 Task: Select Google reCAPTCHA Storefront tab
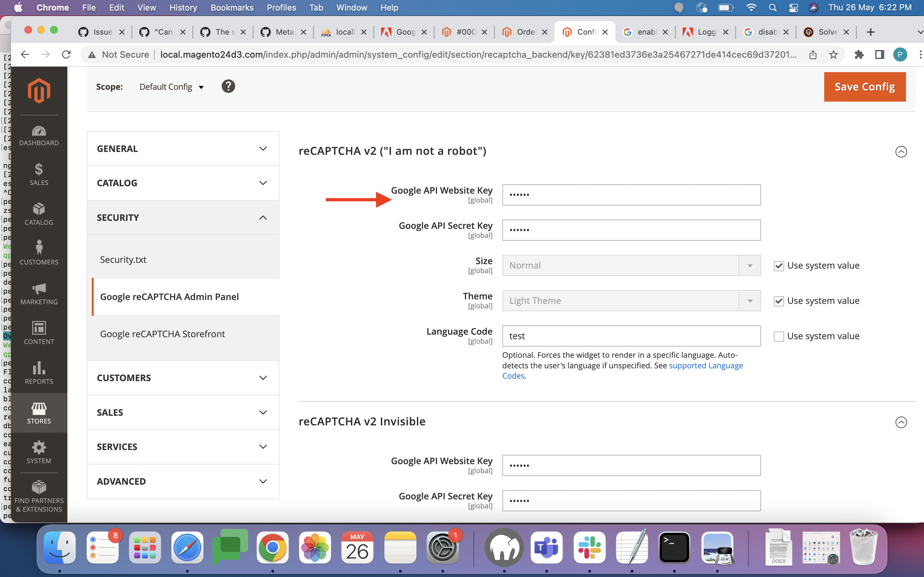pyautogui.click(x=163, y=334)
